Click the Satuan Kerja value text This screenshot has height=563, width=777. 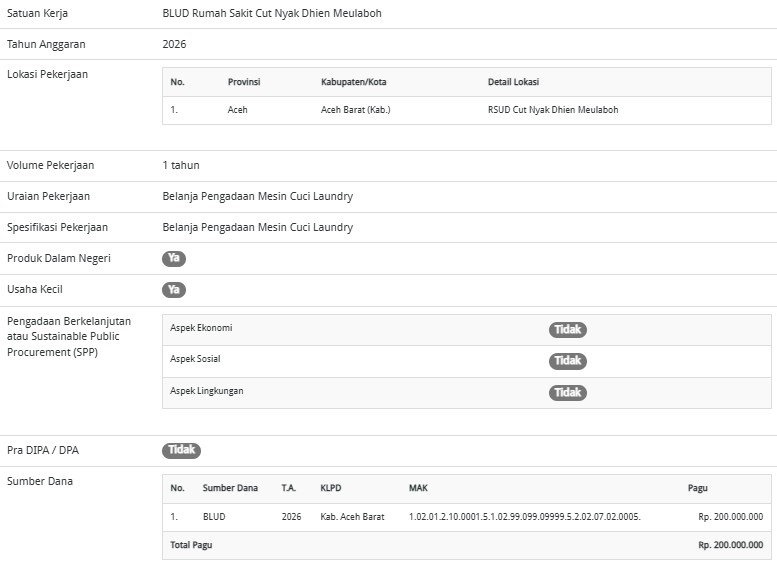coord(271,14)
